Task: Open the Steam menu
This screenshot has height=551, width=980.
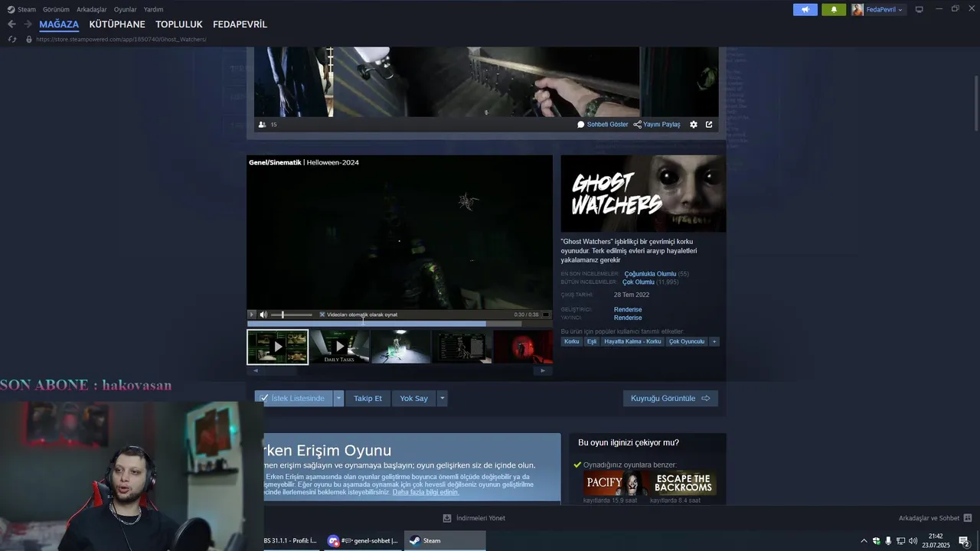Action: (21, 9)
